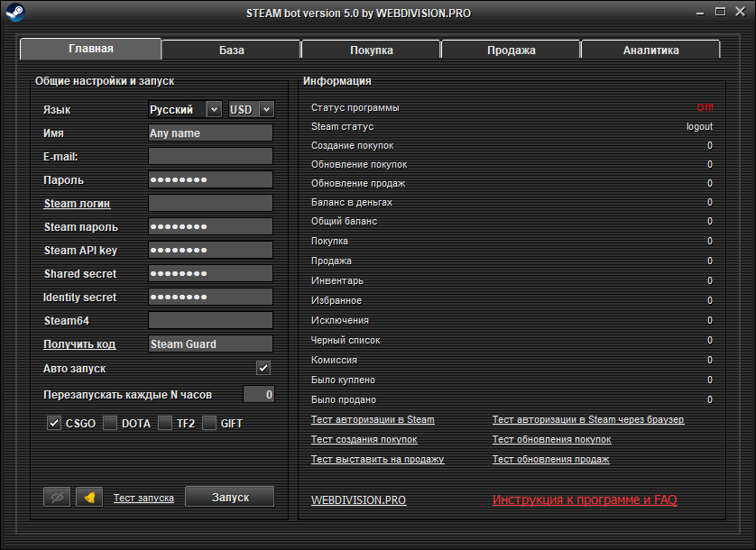Open the Покупка tab
756x550 pixels.
point(371,50)
